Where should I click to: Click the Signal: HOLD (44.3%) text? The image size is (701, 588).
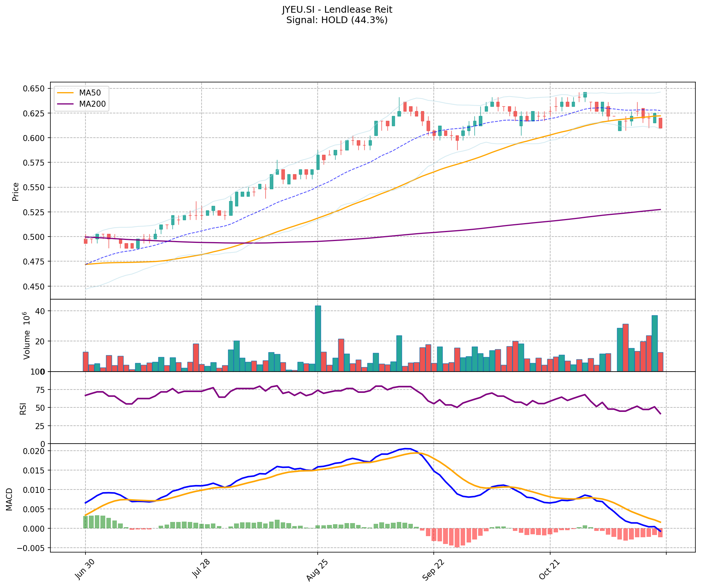(337, 20)
